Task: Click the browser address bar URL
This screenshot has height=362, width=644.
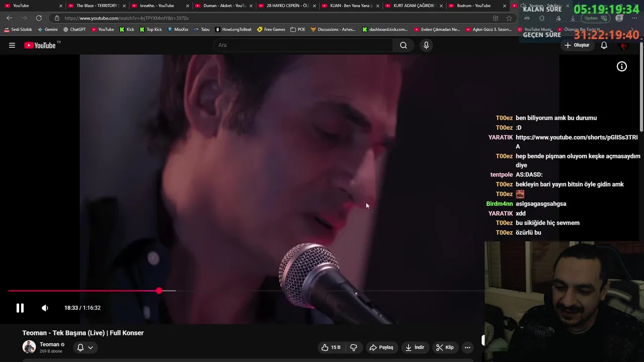Action: pyautogui.click(x=126, y=18)
